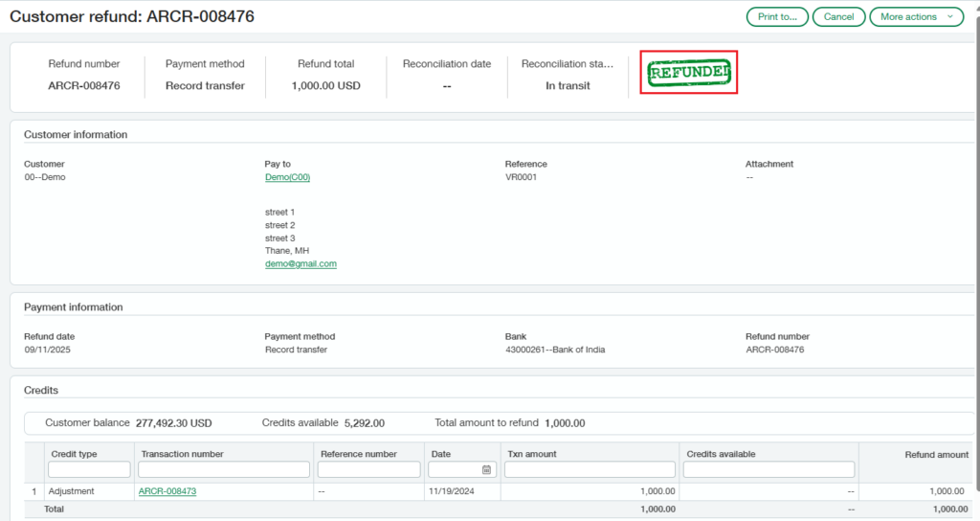Focus the Credits available filter field
The width and height of the screenshot is (980, 521).
(768, 469)
